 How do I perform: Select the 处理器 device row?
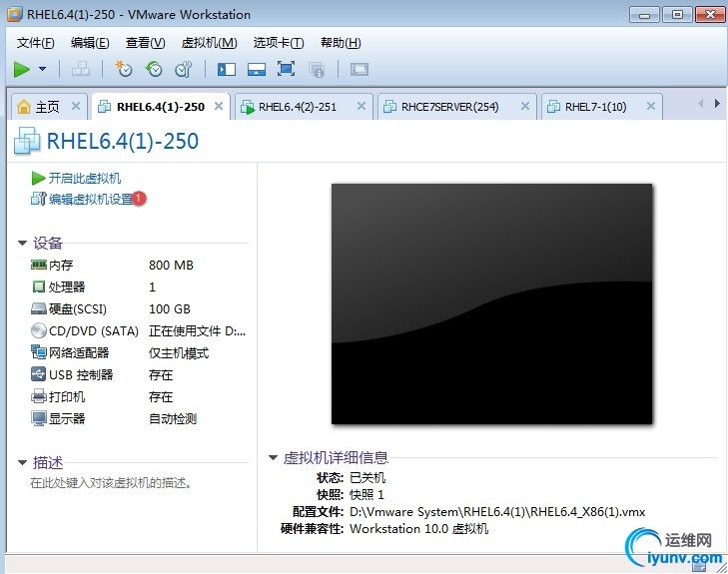[139, 287]
